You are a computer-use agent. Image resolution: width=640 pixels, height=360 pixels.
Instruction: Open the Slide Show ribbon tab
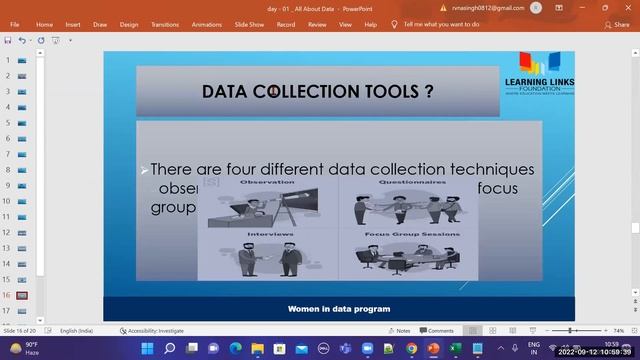249,24
